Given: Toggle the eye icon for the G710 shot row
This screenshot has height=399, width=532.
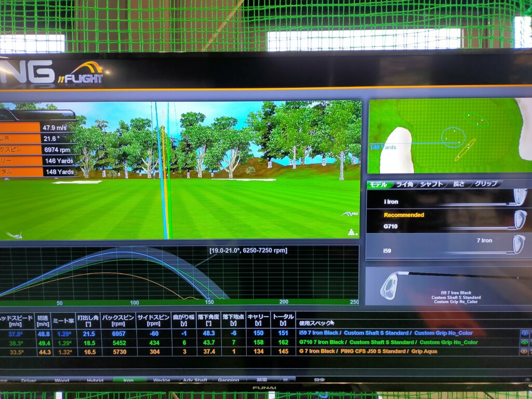Looking at the screenshot, I should [x=525, y=342].
